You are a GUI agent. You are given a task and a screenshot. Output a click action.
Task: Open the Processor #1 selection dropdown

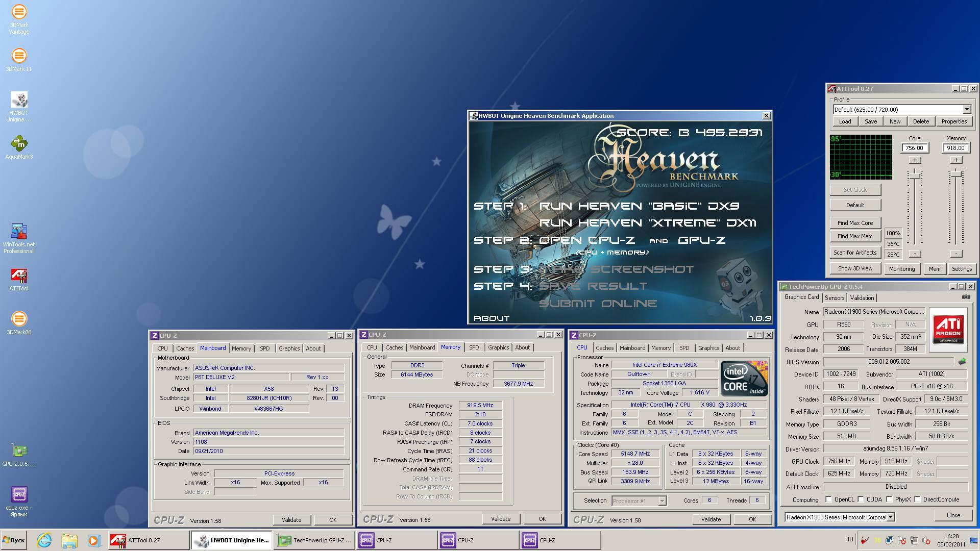(662, 501)
